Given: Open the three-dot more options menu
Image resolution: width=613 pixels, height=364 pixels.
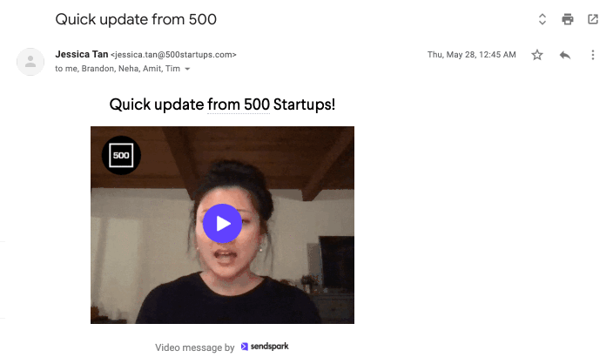Looking at the screenshot, I should click(x=593, y=55).
